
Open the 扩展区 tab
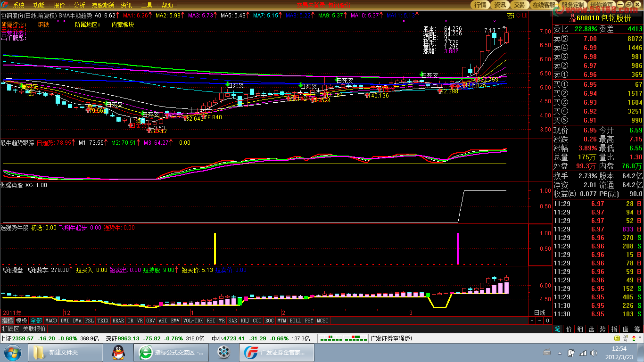10,329
